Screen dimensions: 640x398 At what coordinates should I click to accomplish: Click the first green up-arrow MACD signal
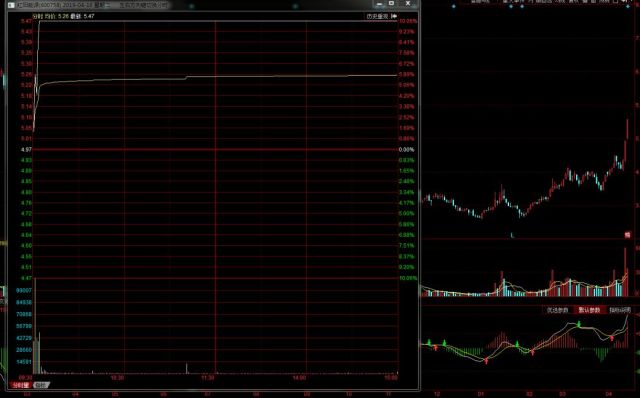(429, 342)
